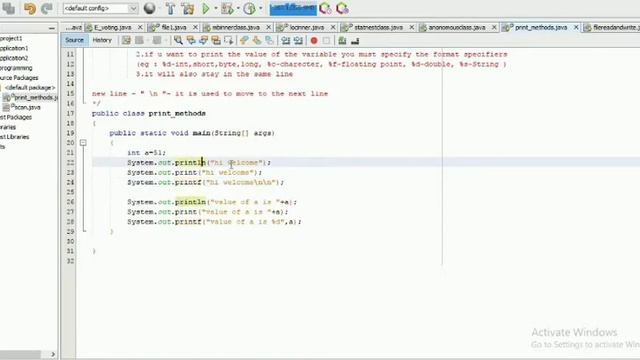Image resolution: width=640 pixels, height=360 pixels.
Task: Stop macro recording
Action: (x=326, y=40)
